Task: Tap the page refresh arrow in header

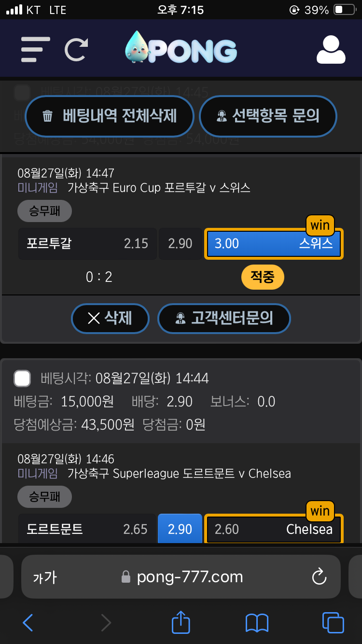Action: (76, 50)
